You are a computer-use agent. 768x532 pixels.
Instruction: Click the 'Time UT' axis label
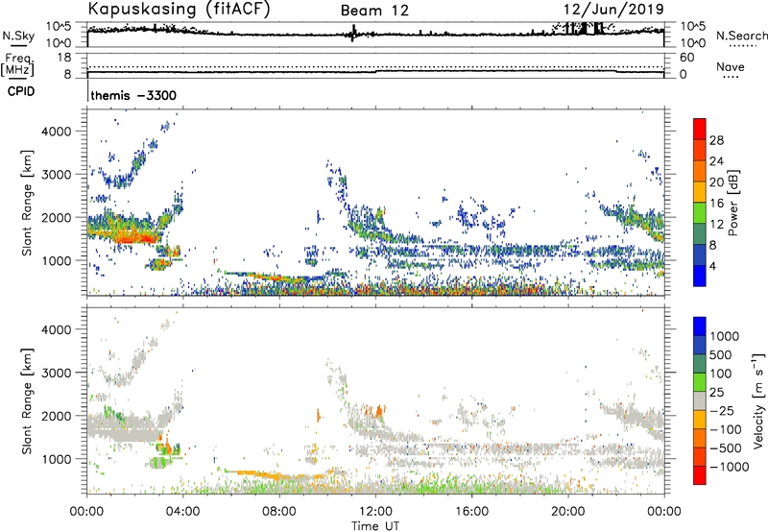tap(375, 526)
